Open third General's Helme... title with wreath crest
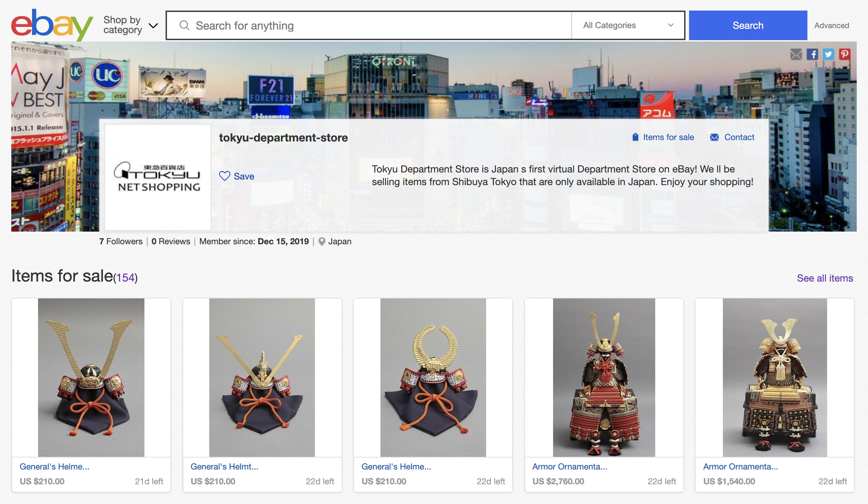The height and width of the screenshot is (504, 868). [396, 467]
